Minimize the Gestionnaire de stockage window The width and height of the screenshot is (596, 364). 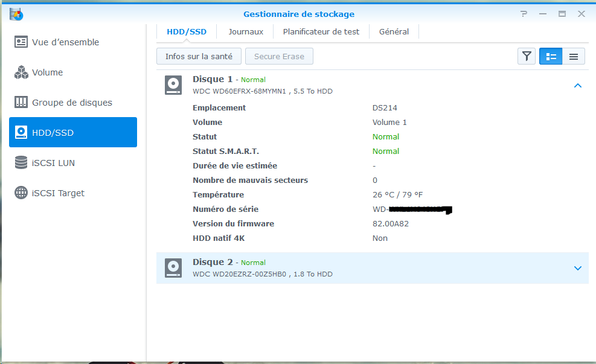click(543, 14)
